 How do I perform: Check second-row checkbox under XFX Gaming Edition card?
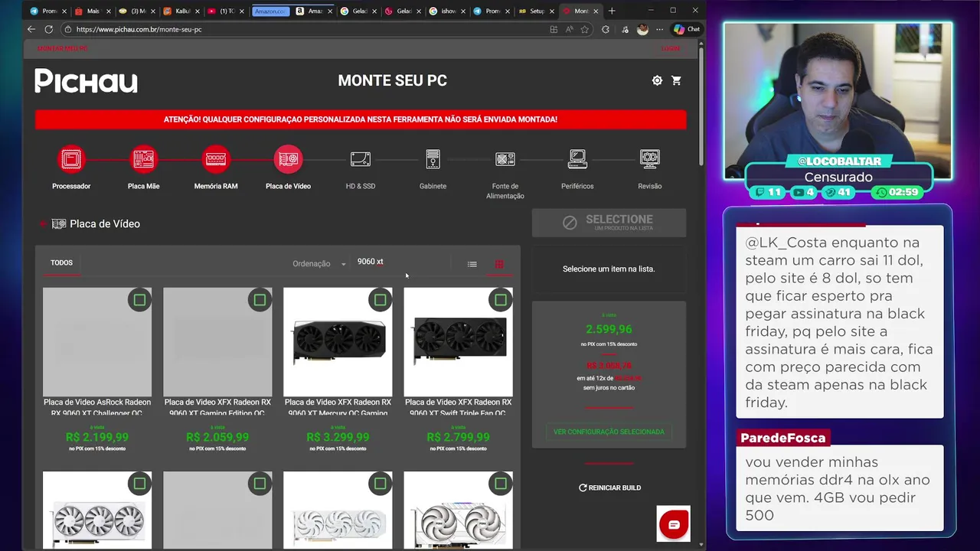[x=260, y=484]
